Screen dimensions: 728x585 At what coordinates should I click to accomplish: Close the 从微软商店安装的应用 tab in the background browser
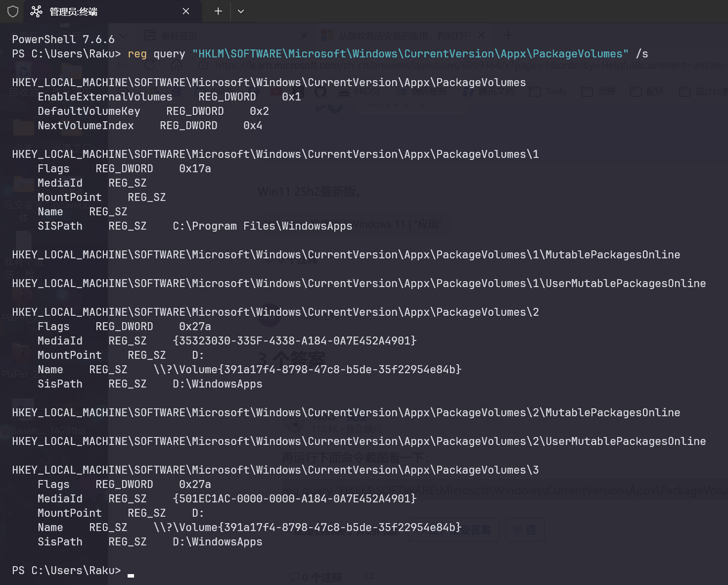coord(481,36)
